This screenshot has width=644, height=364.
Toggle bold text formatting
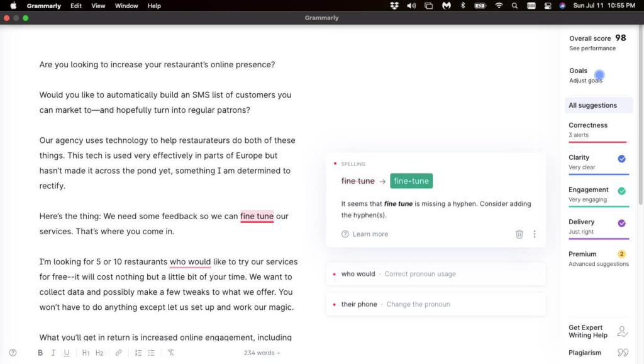coord(40,353)
